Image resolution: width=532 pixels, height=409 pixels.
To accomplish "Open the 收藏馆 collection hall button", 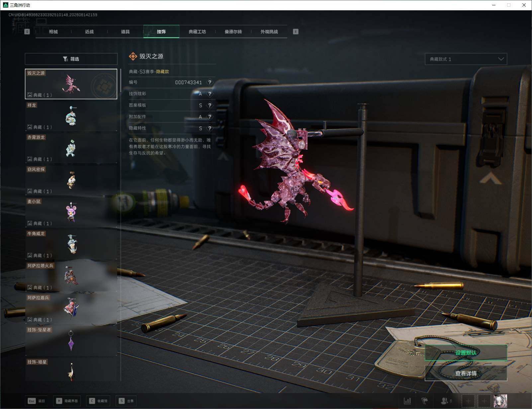I will pyautogui.click(x=99, y=401).
